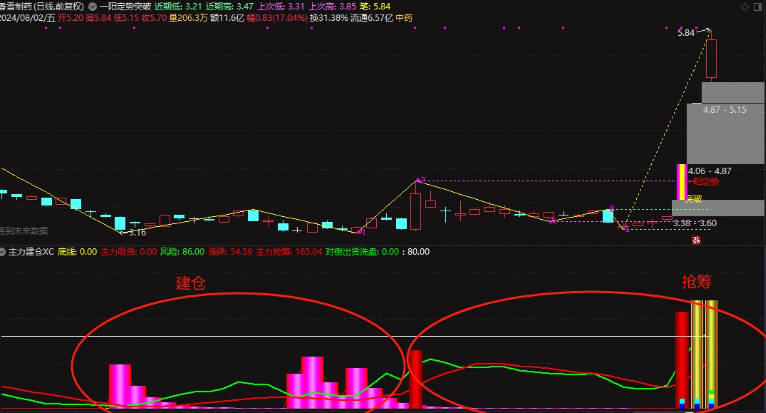Click the 笔: 5.84 value

click(375, 7)
